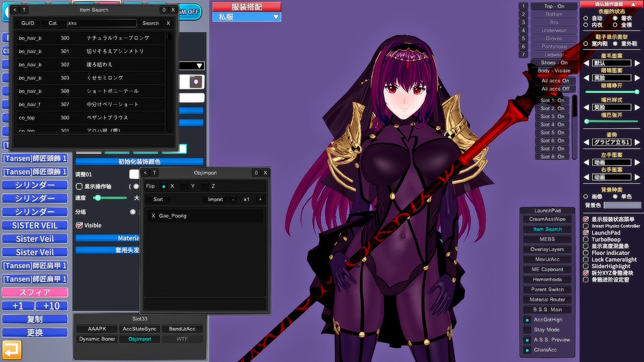Click the next right-hand pattern arrow
644x362 pixels.
(x=637, y=176)
